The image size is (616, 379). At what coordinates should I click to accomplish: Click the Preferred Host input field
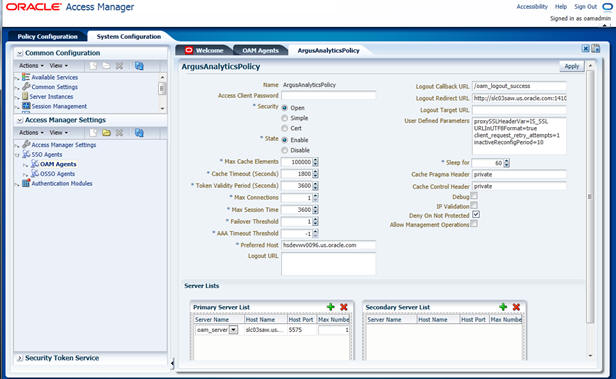(x=328, y=245)
